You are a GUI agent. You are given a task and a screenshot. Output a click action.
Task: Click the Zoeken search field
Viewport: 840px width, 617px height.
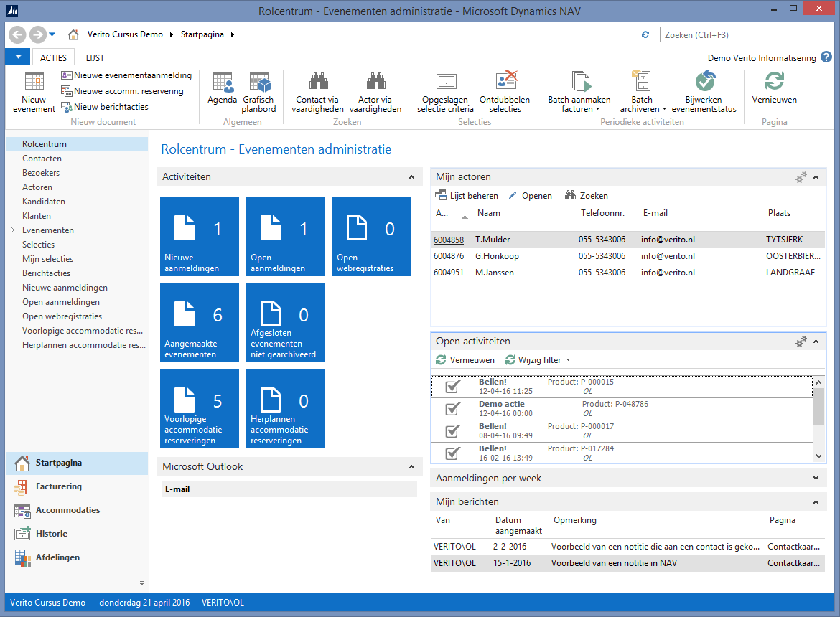coord(744,34)
